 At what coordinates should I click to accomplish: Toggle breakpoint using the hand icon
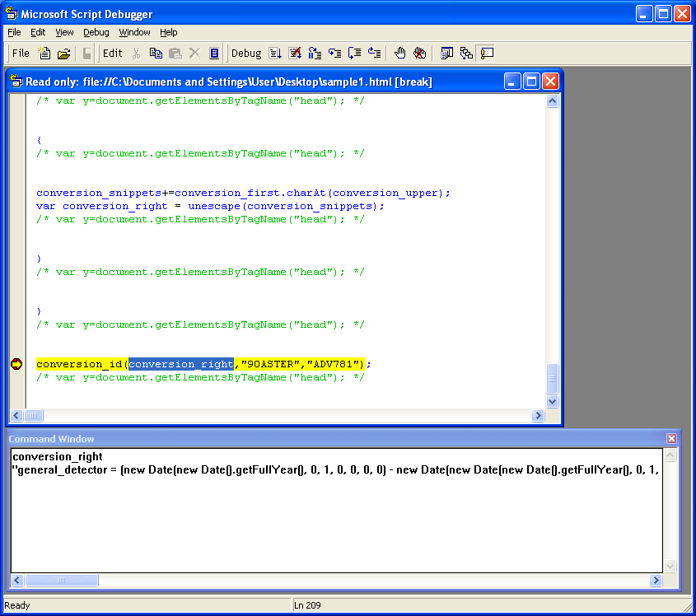(x=400, y=54)
